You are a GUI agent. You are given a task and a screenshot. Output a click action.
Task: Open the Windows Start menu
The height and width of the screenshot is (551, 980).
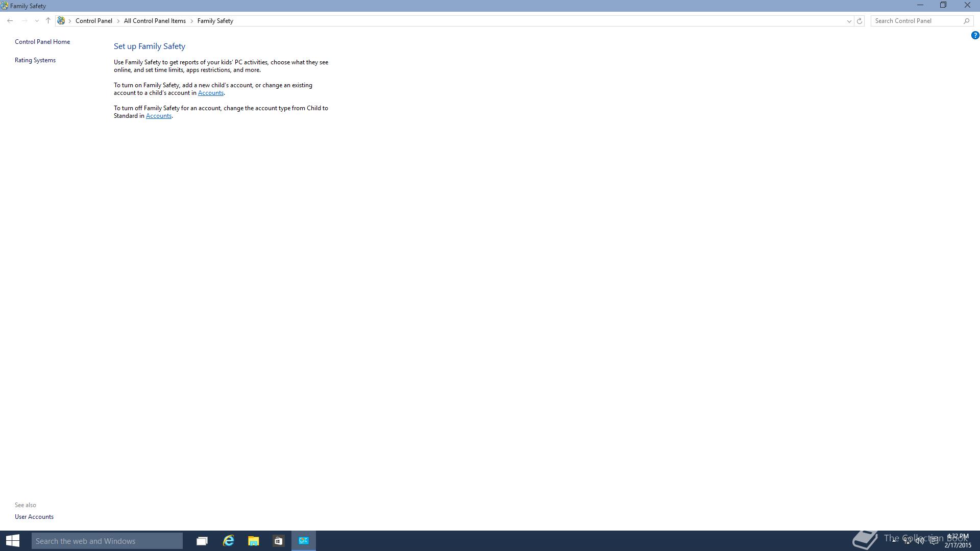(13, 541)
